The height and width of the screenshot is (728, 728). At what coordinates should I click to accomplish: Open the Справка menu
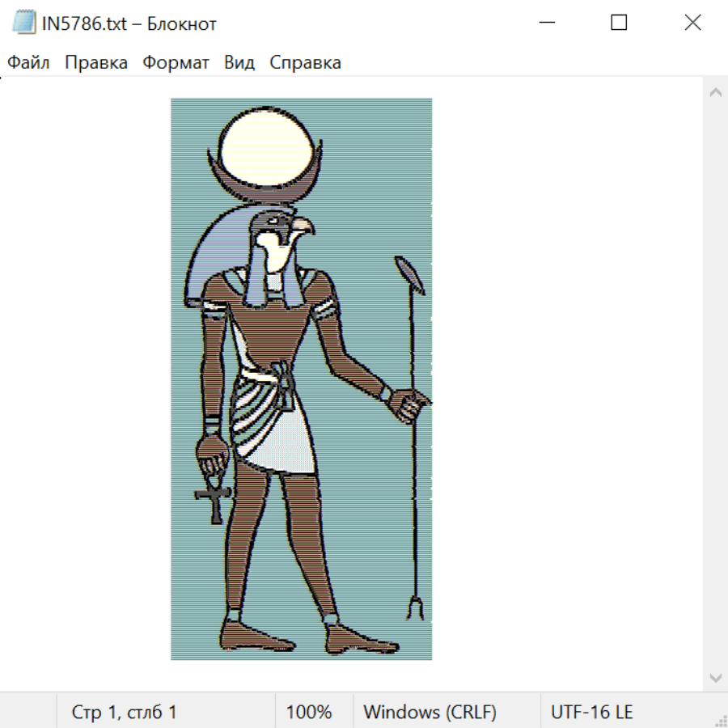pyautogui.click(x=305, y=63)
